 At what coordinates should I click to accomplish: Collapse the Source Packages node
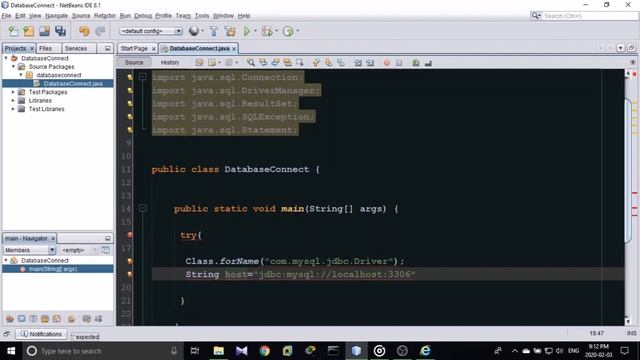click(x=13, y=67)
